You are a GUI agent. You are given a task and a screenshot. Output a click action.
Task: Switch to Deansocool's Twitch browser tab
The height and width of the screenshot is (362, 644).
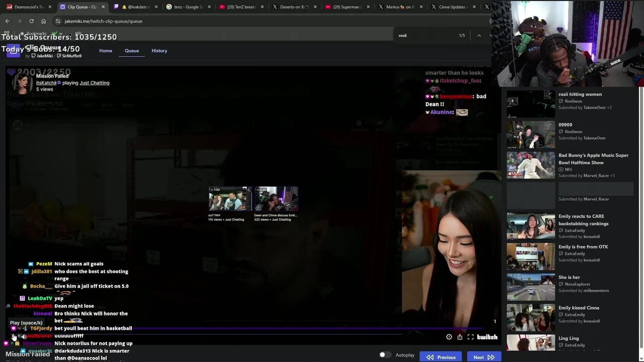click(29, 7)
